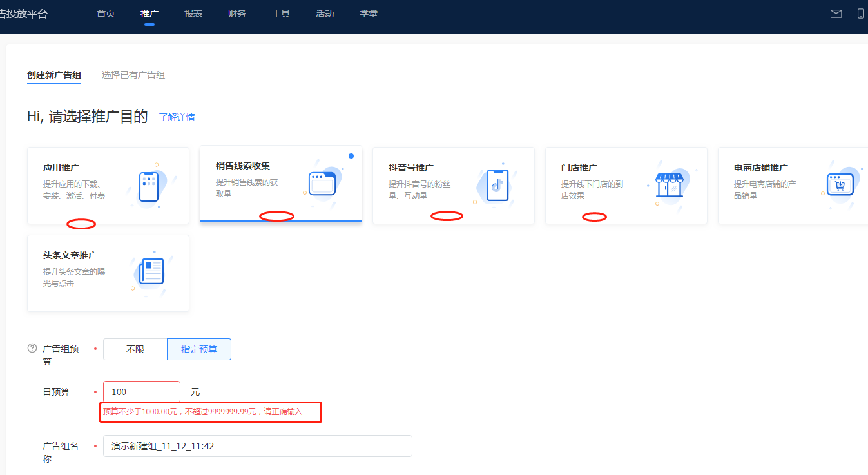Click the mobile phone icon in header
The width and height of the screenshot is (868, 475).
pos(861,14)
